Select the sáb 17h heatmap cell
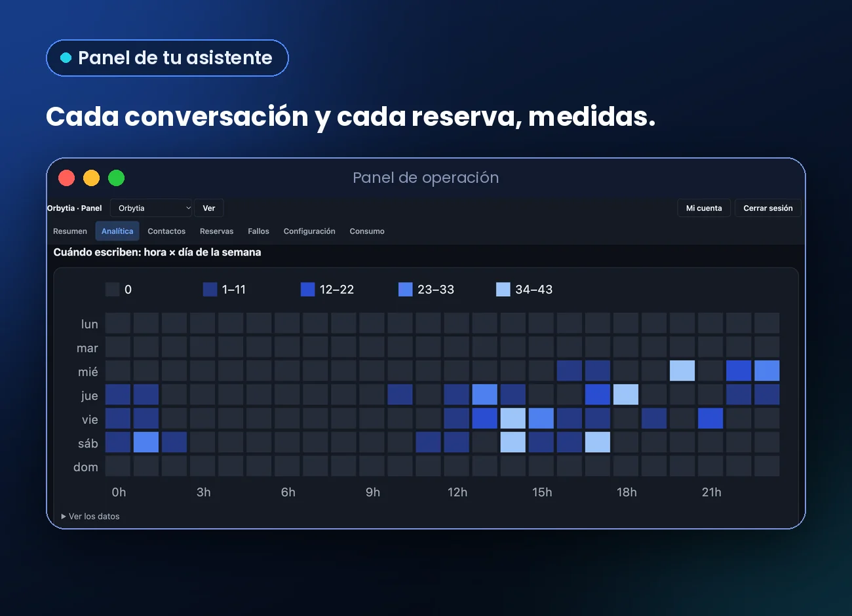The width and height of the screenshot is (852, 616). click(x=598, y=442)
